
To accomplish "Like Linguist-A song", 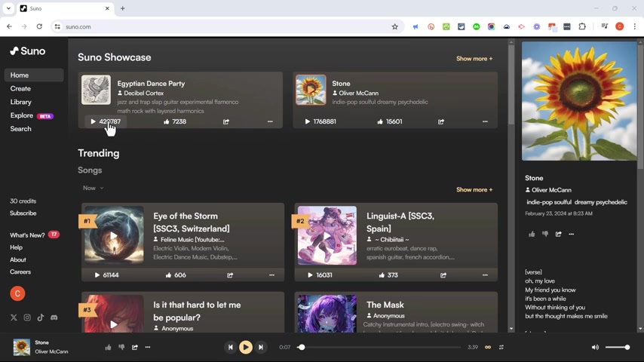I will click(388, 275).
